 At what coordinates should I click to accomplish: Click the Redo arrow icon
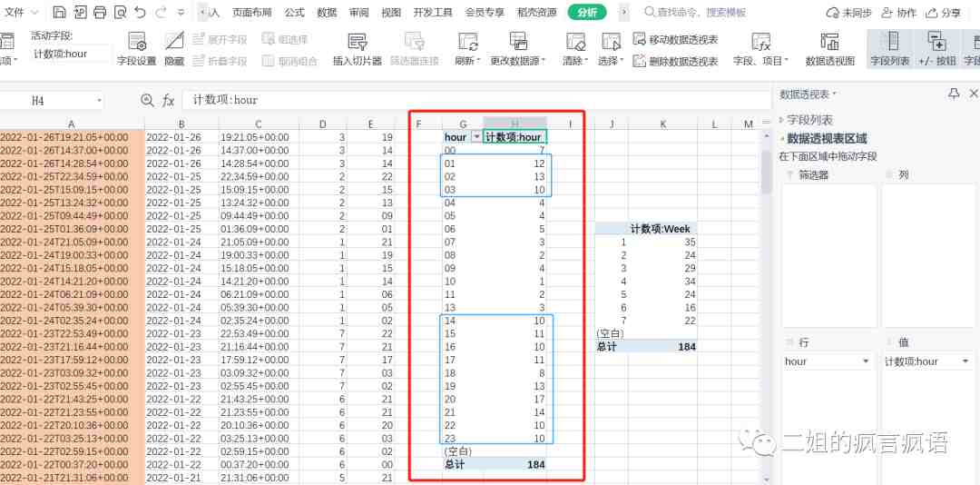click(x=161, y=12)
